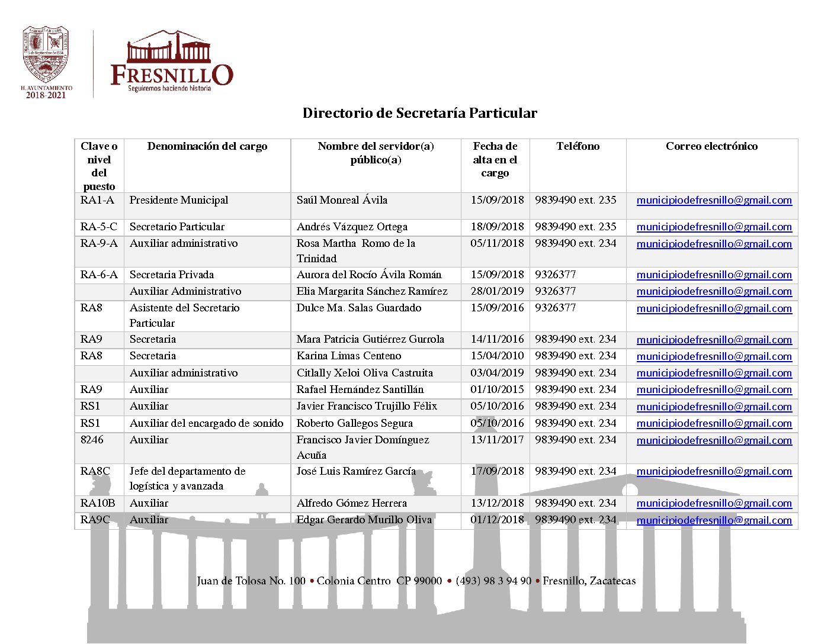Click the Fresnillo municipal logo
Image resolution: width=834 pixels, height=644 pixels.
coord(172,61)
